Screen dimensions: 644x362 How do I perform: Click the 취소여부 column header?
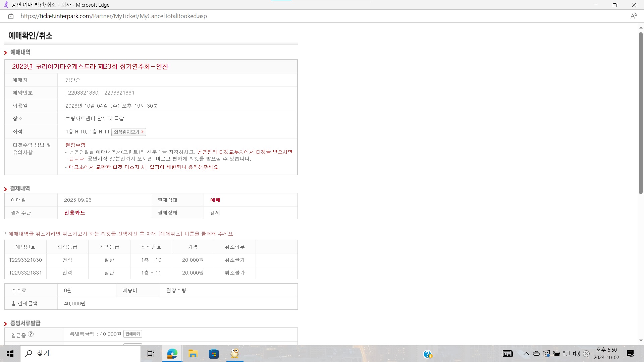point(235,247)
